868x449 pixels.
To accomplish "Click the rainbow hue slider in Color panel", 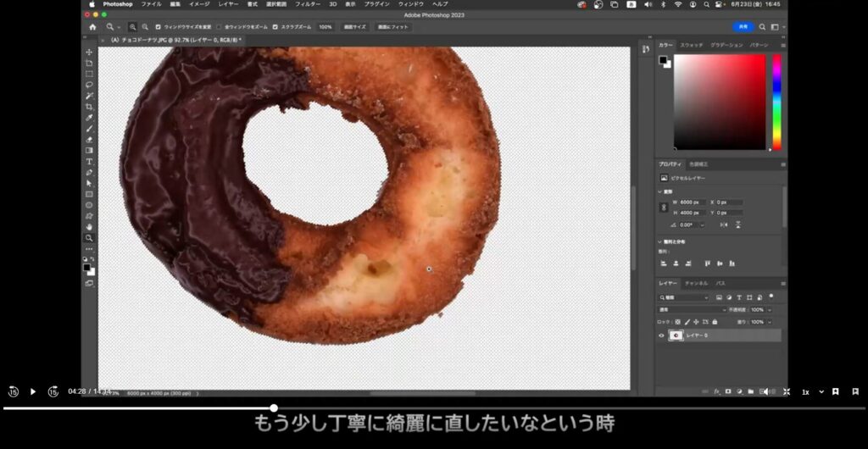I will (x=776, y=102).
